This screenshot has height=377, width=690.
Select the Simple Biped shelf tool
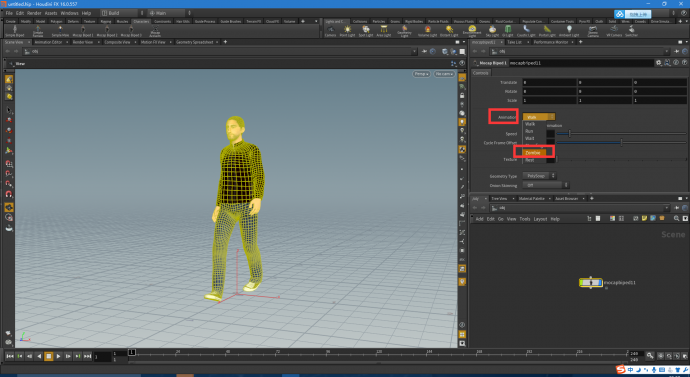(15, 31)
